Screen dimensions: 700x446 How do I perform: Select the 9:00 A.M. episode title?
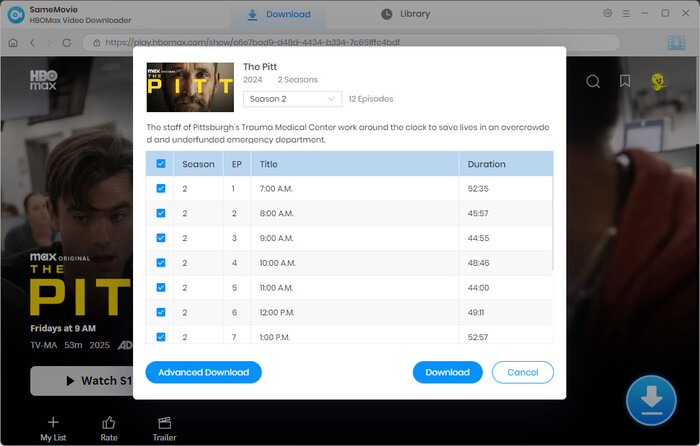[276, 238]
